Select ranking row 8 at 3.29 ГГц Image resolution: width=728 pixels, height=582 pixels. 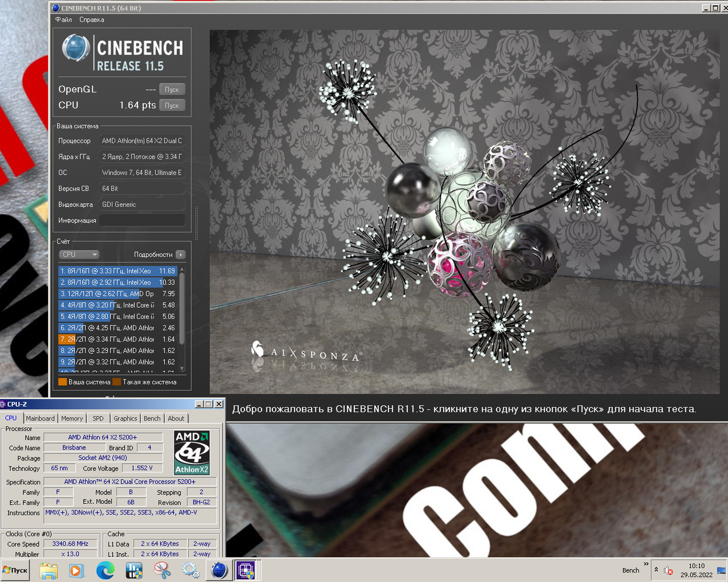point(118,350)
